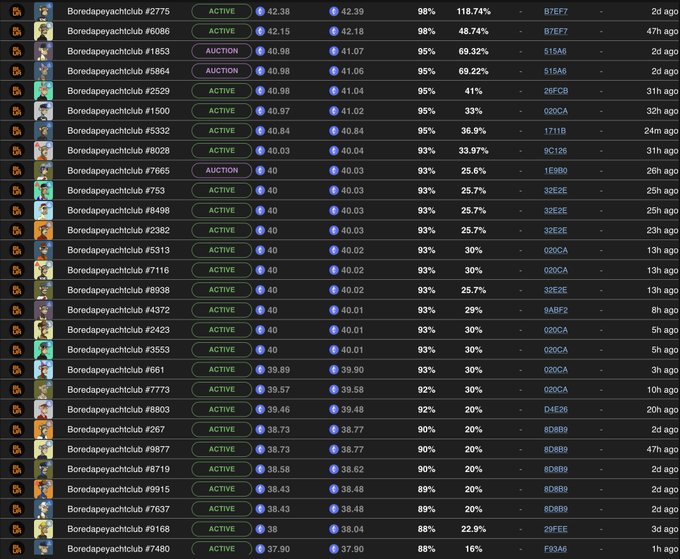Click the AUCTION status badge for #1853

[222, 51]
